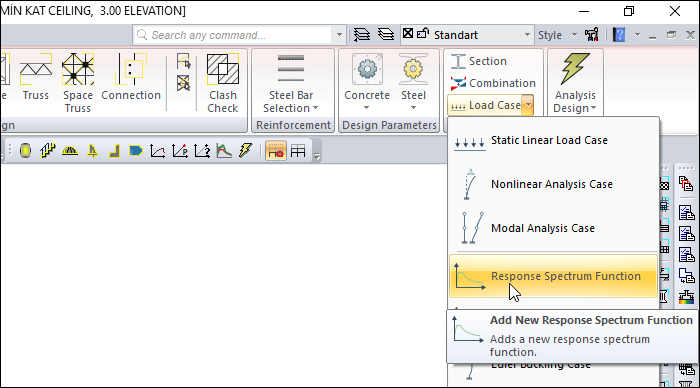Select the Space Truss tool
The height and width of the screenshot is (388, 700).
[78, 83]
